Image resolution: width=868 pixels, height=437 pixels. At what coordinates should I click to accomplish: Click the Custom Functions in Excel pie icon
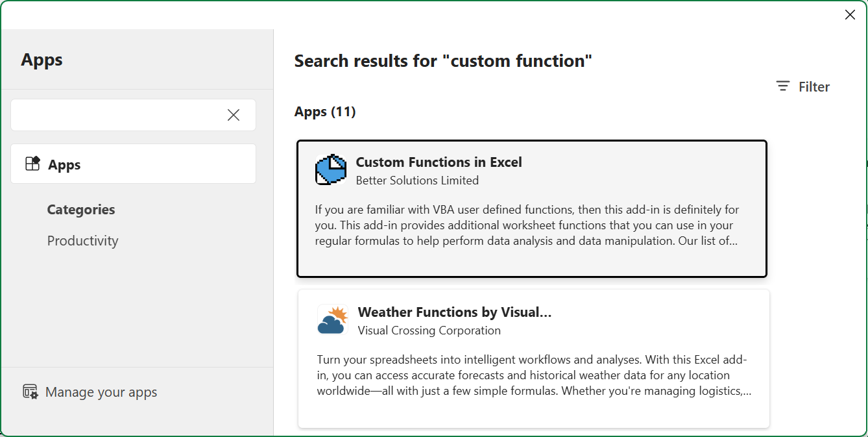click(331, 170)
